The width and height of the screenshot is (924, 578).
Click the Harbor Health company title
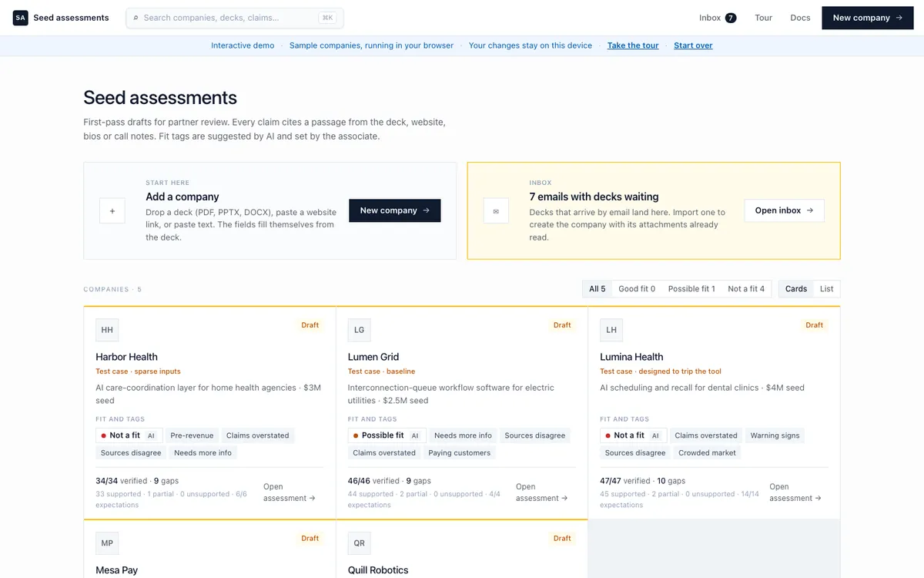pyautogui.click(x=126, y=357)
